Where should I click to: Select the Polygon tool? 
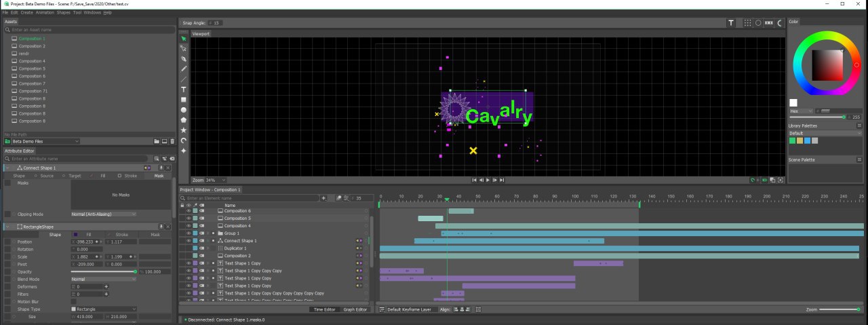coord(183,120)
